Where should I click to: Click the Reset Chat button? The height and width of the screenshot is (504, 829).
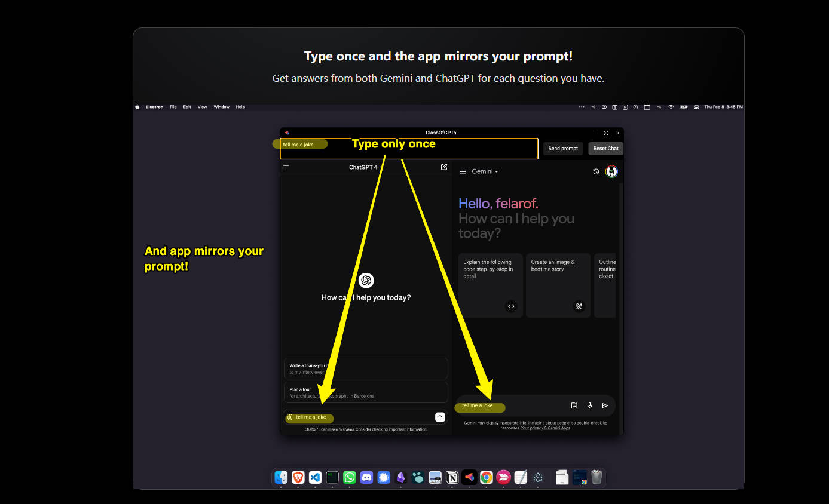(x=605, y=149)
